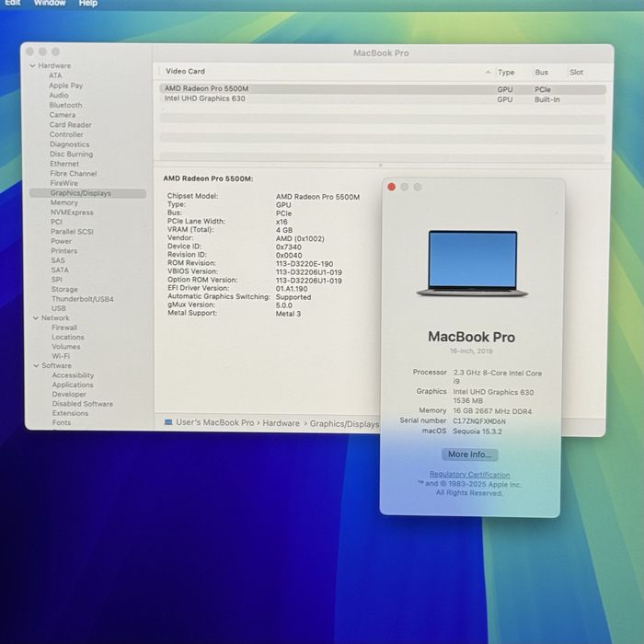Select Camera in the sidebar

click(63, 115)
